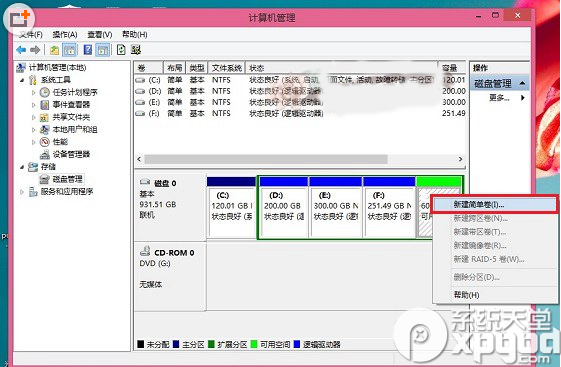Click the Back arrow toolbar icon

pyautogui.click(x=21, y=50)
